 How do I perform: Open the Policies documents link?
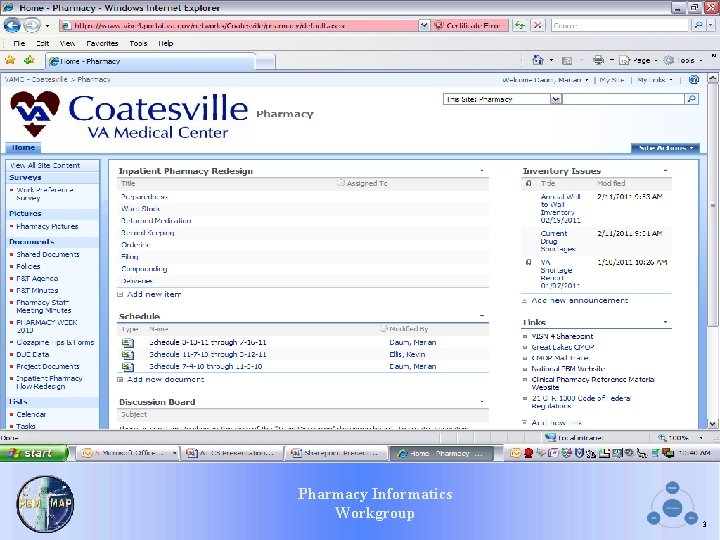(28, 266)
